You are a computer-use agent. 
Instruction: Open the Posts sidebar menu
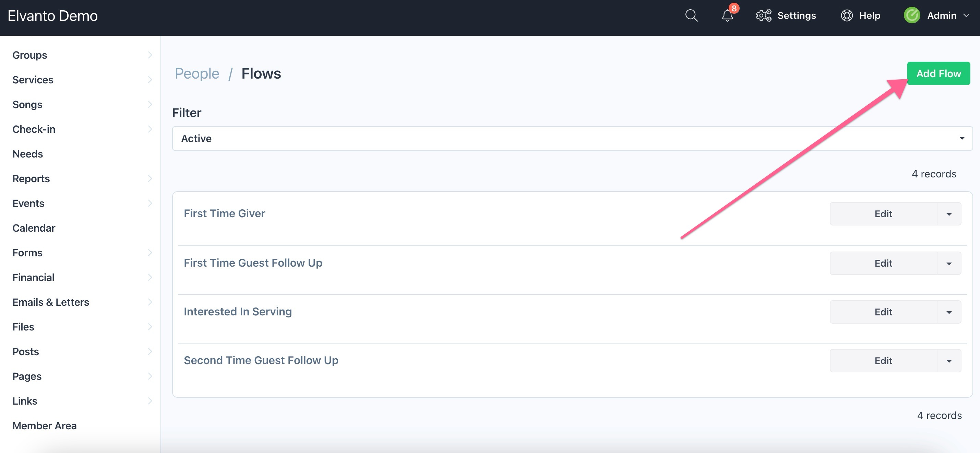coord(25,352)
